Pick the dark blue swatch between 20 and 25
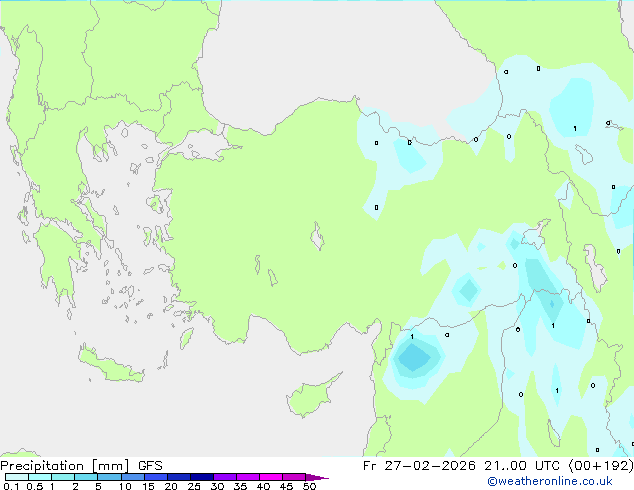The image size is (634, 490). 178,477
